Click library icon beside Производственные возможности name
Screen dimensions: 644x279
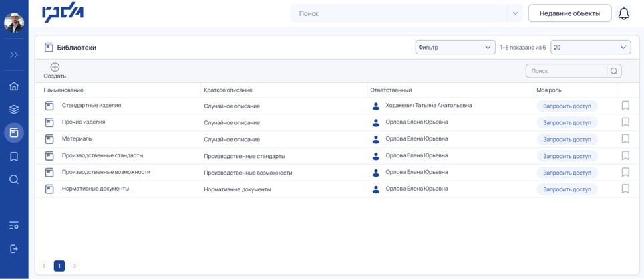click(49, 173)
